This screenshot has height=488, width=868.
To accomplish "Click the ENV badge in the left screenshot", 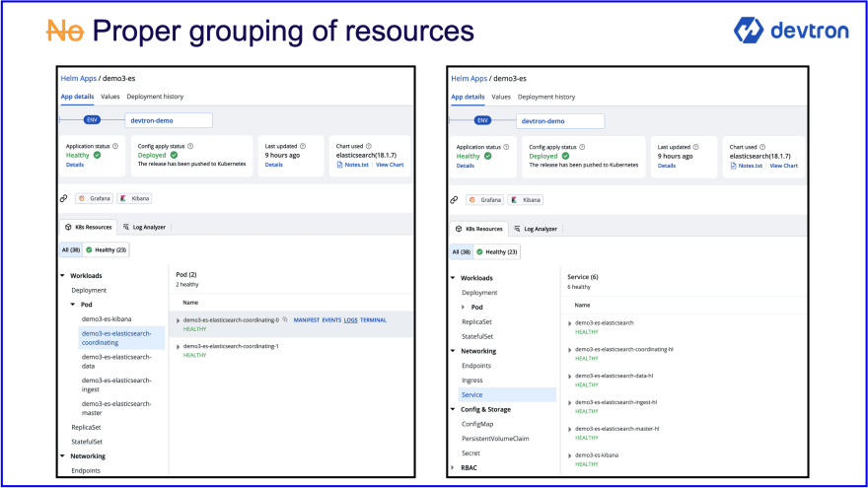I will (92, 119).
